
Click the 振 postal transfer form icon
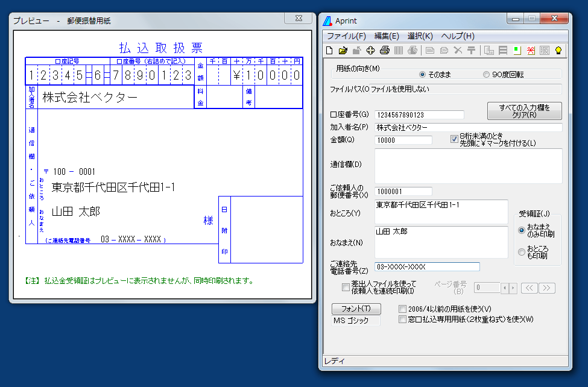545,50
